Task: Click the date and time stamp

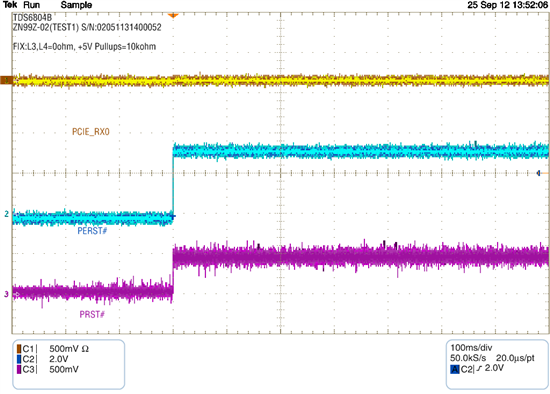Action: point(508,5)
